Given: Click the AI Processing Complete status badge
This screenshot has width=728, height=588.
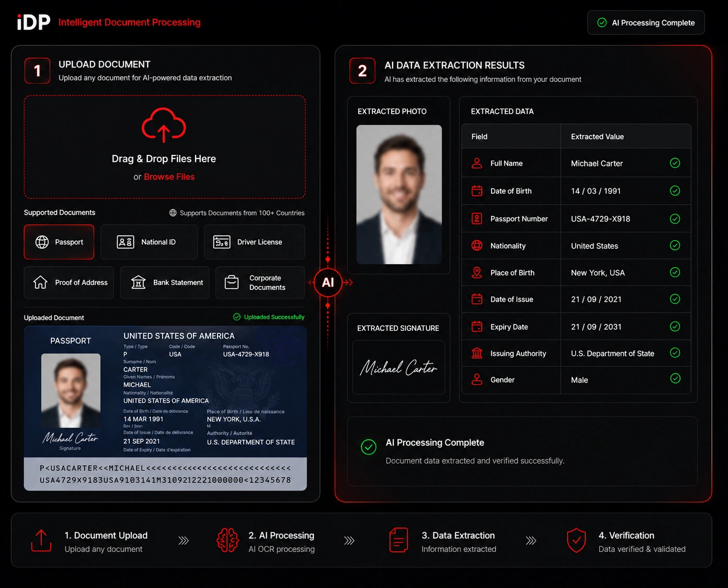Looking at the screenshot, I should click(x=646, y=23).
